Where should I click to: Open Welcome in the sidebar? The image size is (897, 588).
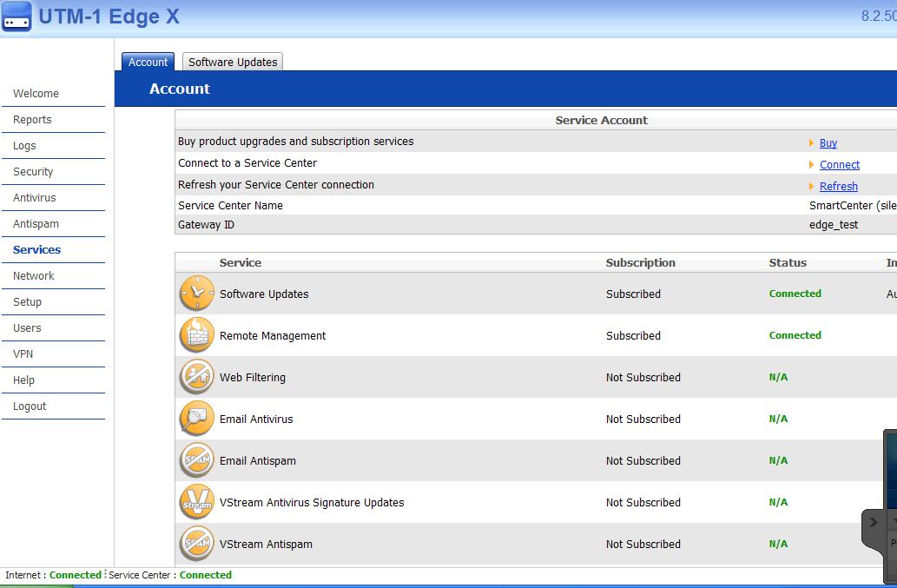36,93
